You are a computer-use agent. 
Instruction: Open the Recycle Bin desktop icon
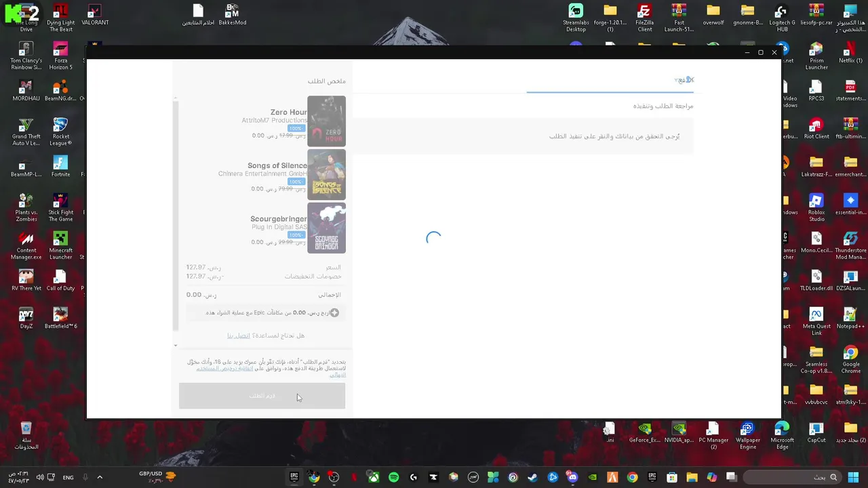point(26,435)
